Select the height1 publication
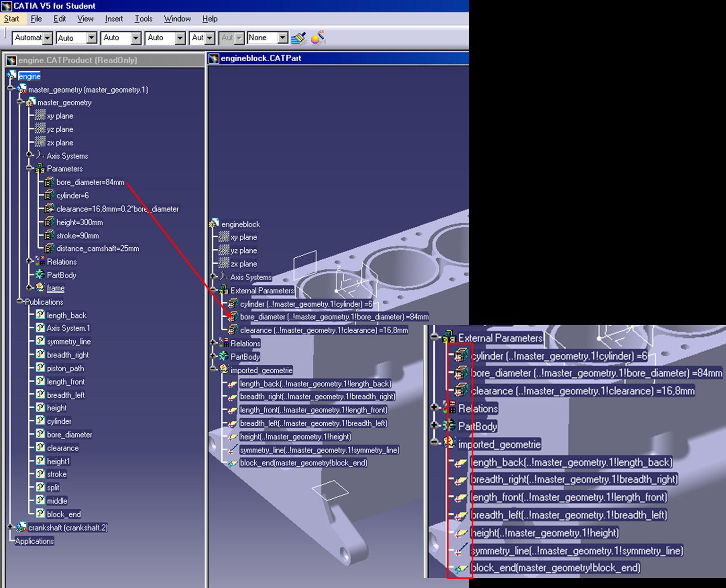This screenshot has width=726, height=588. click(x=58, y=461)
